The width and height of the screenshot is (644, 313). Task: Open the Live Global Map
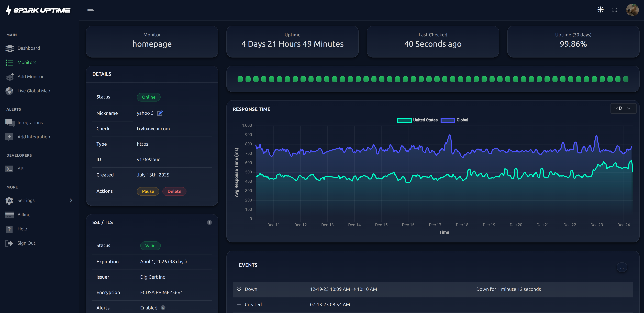pos(34,91)
